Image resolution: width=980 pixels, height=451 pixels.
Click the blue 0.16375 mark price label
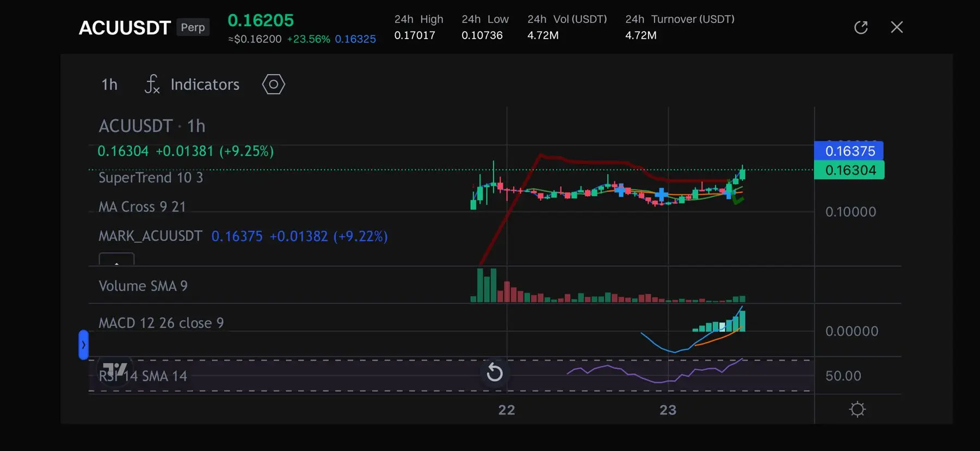tap(849, 151)
